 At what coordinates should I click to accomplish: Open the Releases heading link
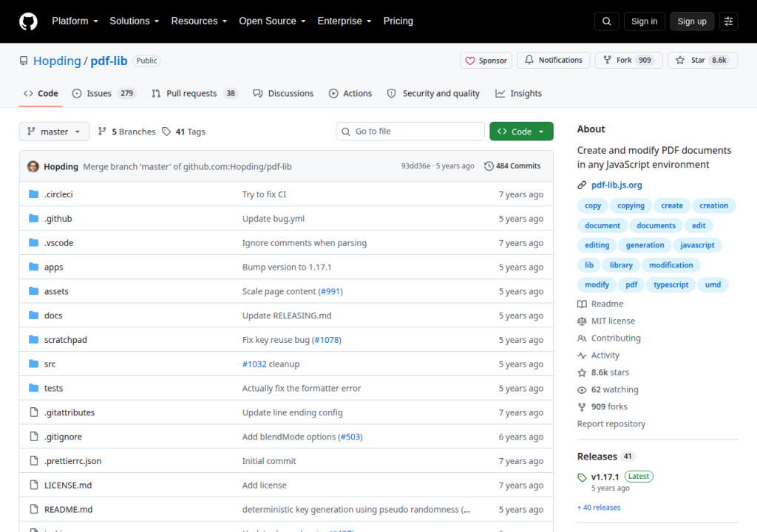tap(597, 457)
